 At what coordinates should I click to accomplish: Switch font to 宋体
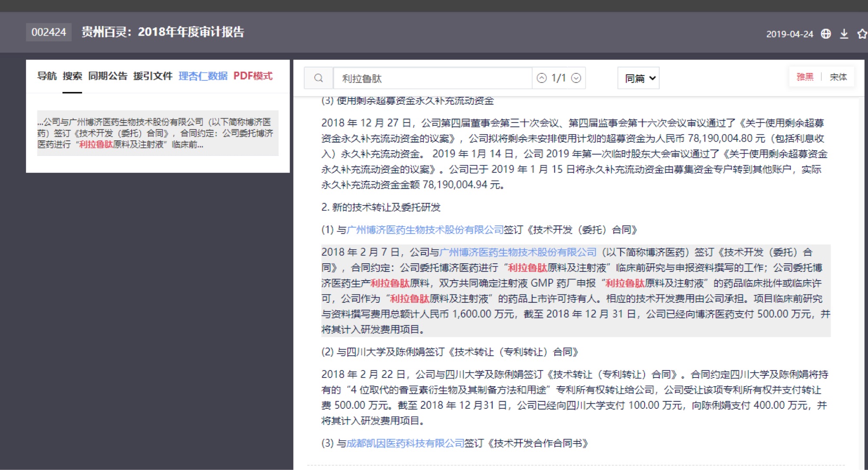pos(838,77)
